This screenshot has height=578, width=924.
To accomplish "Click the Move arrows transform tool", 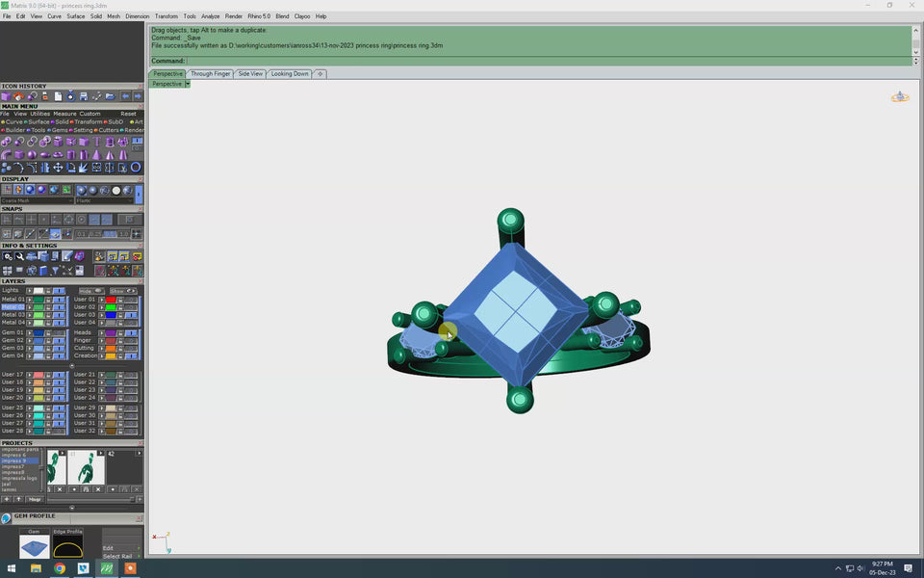I will point(58,168).
